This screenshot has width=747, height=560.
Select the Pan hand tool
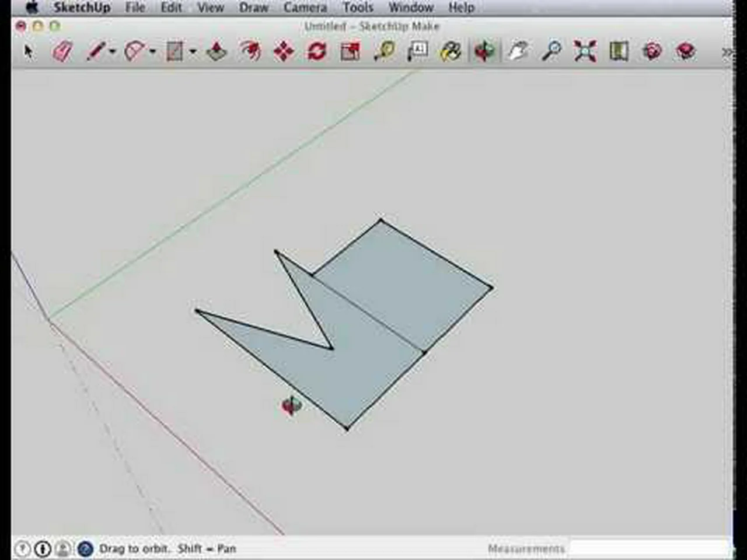518,51
